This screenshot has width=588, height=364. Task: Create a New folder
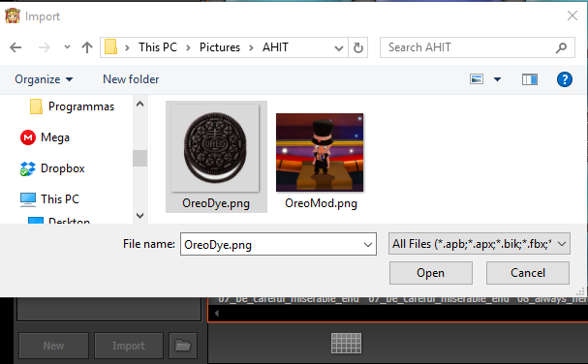click(x=131, y=79)
